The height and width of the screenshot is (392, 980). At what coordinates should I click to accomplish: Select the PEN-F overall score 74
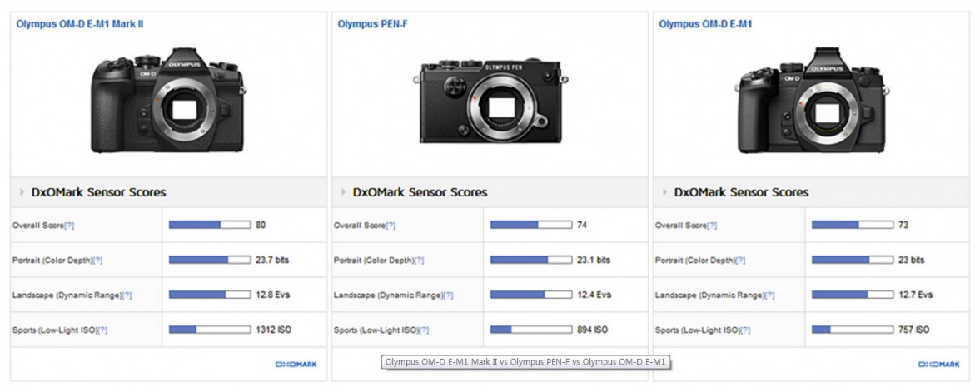tap(582, 225)
